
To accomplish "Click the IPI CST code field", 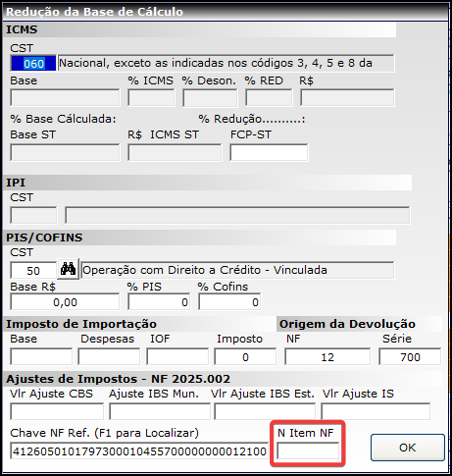I will 33,215.
